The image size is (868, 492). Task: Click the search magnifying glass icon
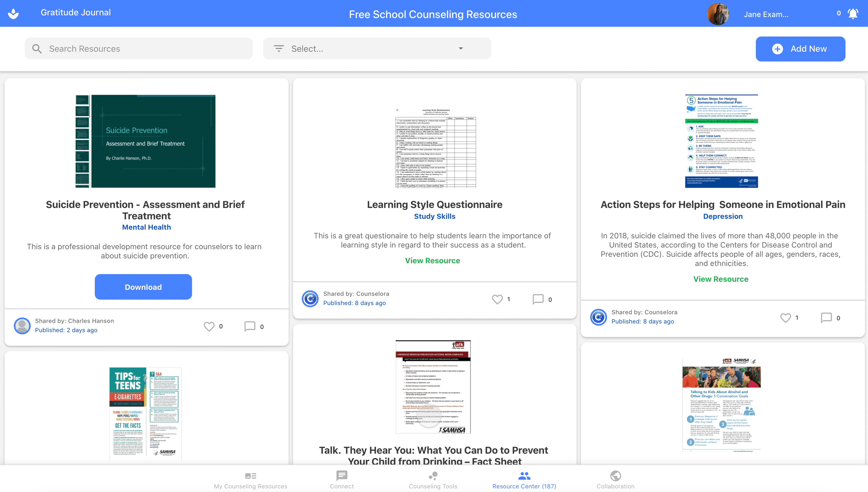click(37, 48)
